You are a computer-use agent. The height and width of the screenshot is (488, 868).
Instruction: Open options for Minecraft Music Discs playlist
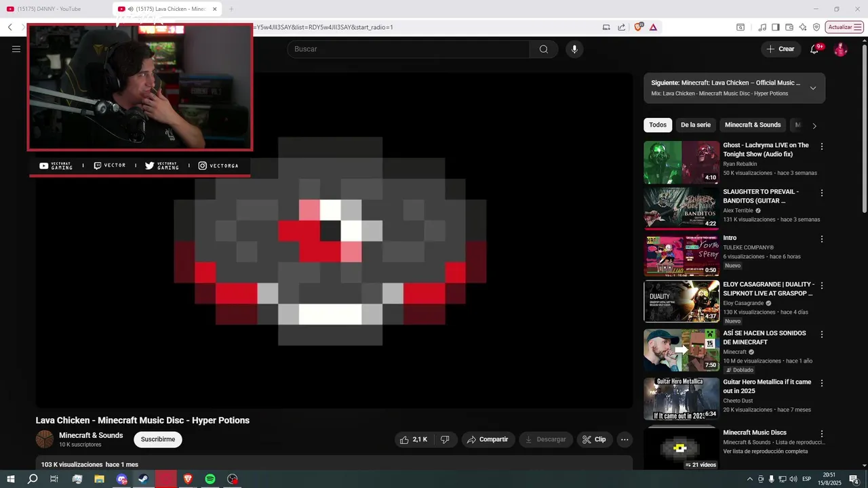click(x=822, y=434)
